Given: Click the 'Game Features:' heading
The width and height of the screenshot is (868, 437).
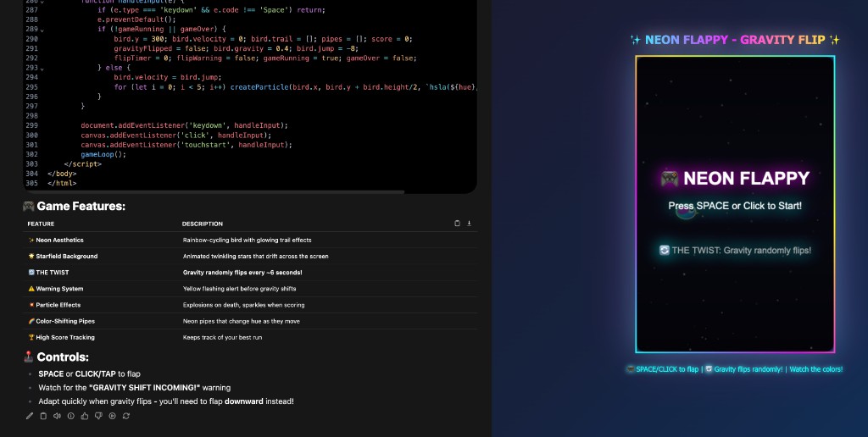Looking at the screenshot, I should [x=75, y=207].
